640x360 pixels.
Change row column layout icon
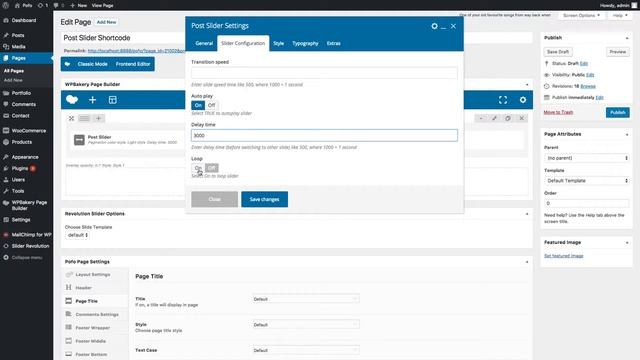tap(84, 118)
